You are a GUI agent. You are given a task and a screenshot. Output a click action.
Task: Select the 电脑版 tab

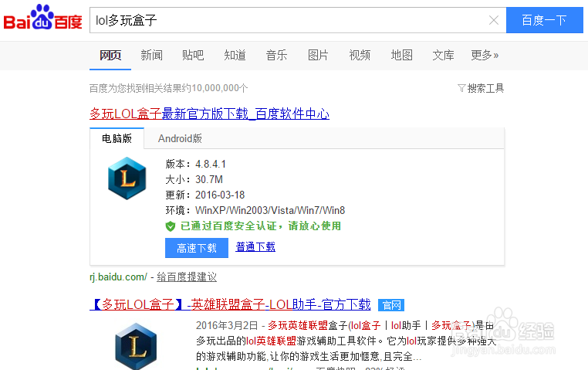click(117, 138)
